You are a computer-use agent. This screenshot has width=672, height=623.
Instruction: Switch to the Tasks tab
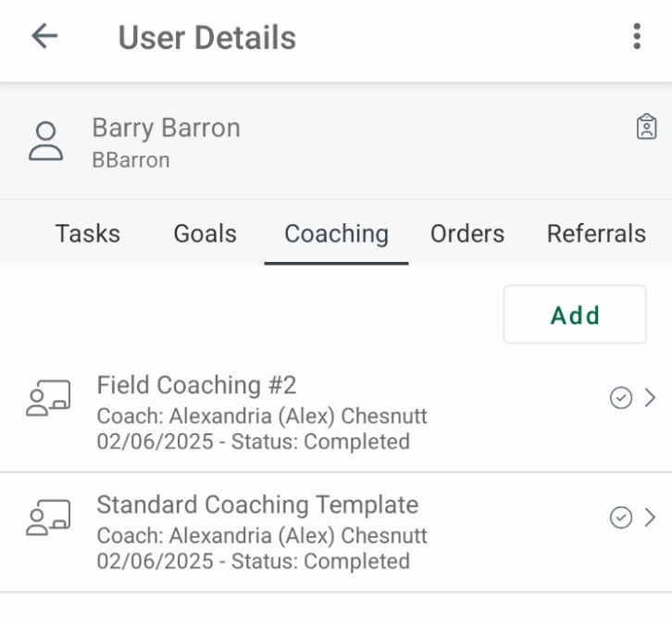point(88,233)
